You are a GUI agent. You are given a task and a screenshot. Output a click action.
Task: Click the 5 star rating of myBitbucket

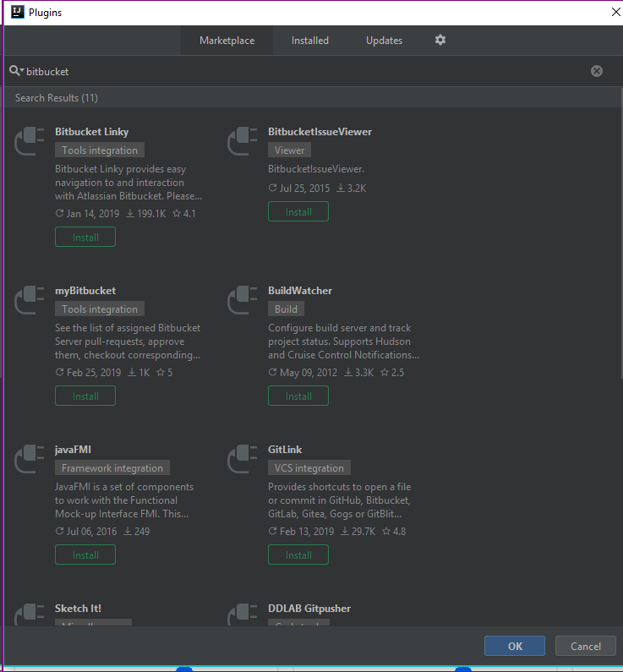click(165, 373)
